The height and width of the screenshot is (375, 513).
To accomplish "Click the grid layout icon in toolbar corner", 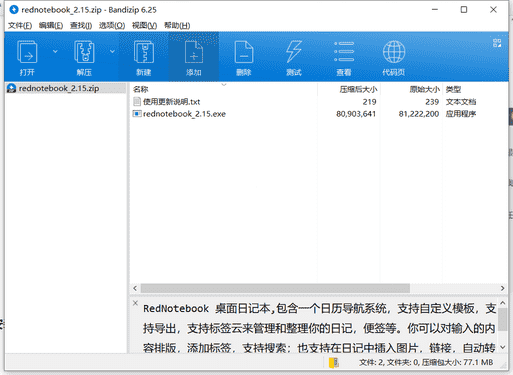I will pos(497,43).
